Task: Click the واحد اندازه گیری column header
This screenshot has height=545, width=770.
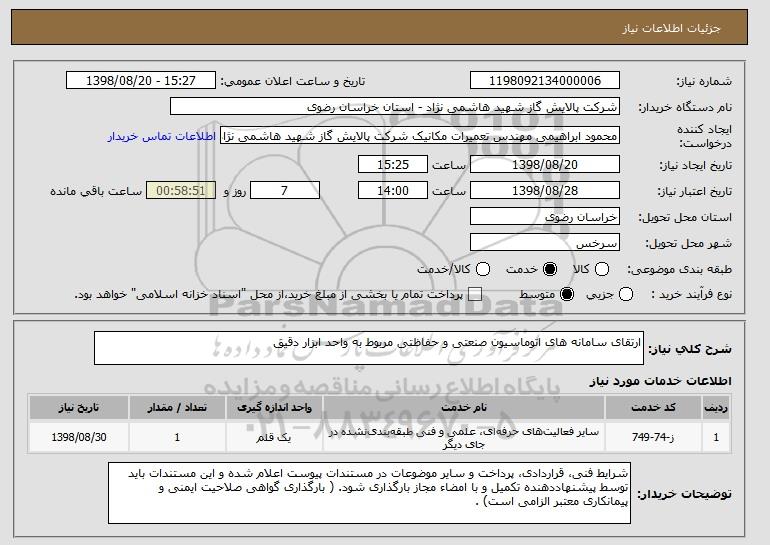Action: [275, 408]
